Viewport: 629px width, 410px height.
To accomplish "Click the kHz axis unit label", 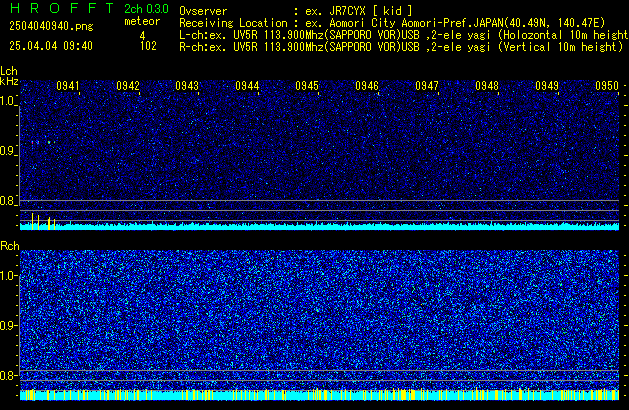I will click(x=9, y=81).
